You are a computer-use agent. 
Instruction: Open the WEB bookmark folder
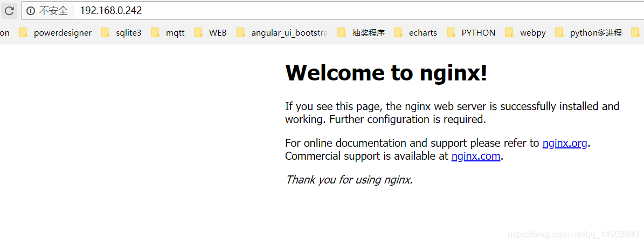tap(211, 32)
